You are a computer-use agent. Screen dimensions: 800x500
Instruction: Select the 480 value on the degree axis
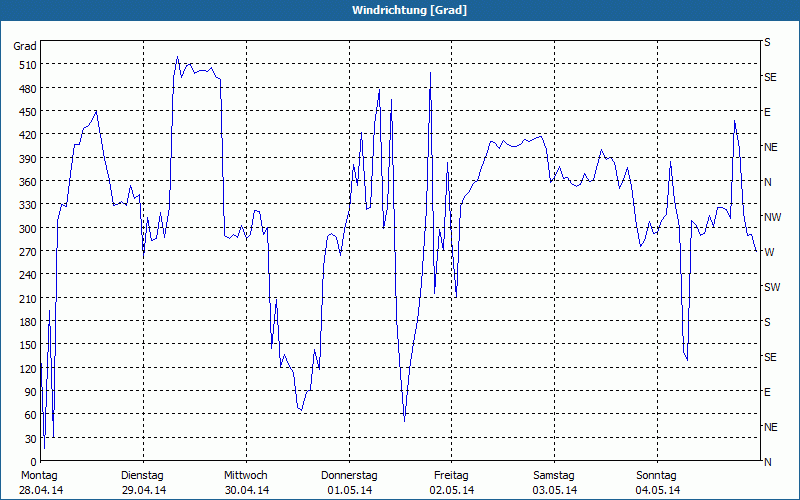click(x=28, y=89)
